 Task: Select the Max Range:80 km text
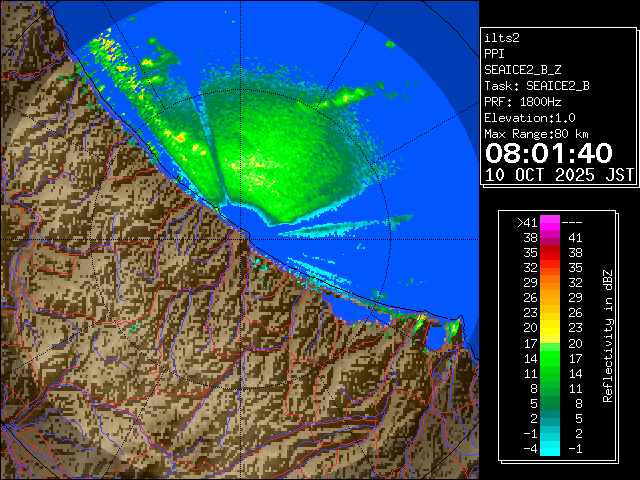click(x=536, y=133)
